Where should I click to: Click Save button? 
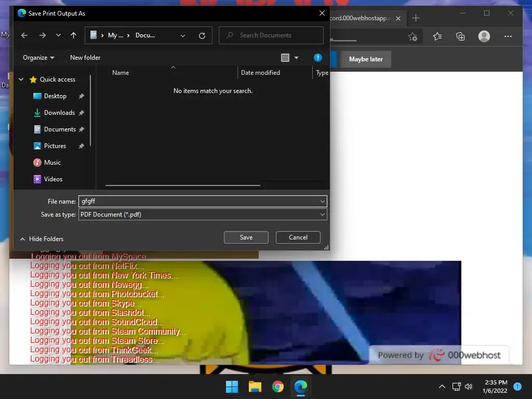pos(246,237)
